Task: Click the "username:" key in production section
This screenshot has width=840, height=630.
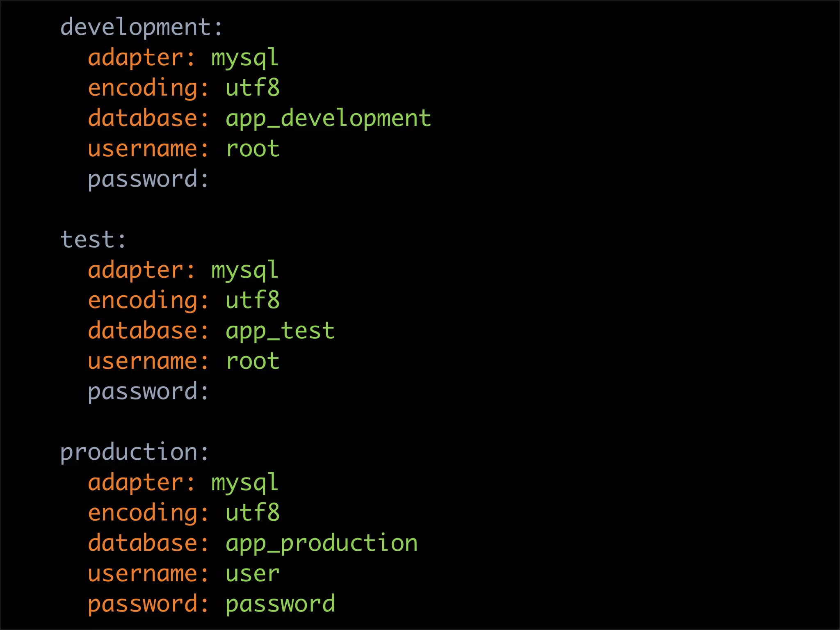Action: [x=148, y=574]
